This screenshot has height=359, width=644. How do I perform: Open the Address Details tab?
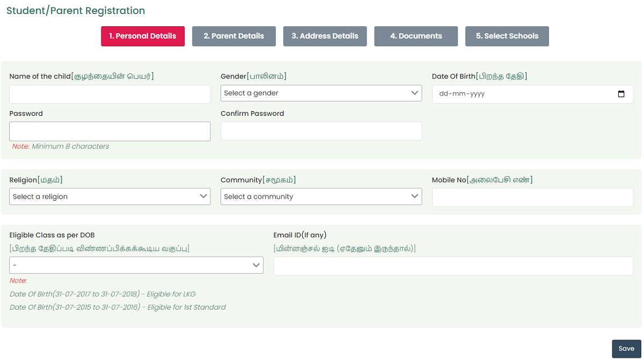pyautogui.click(x=325, y=36)
